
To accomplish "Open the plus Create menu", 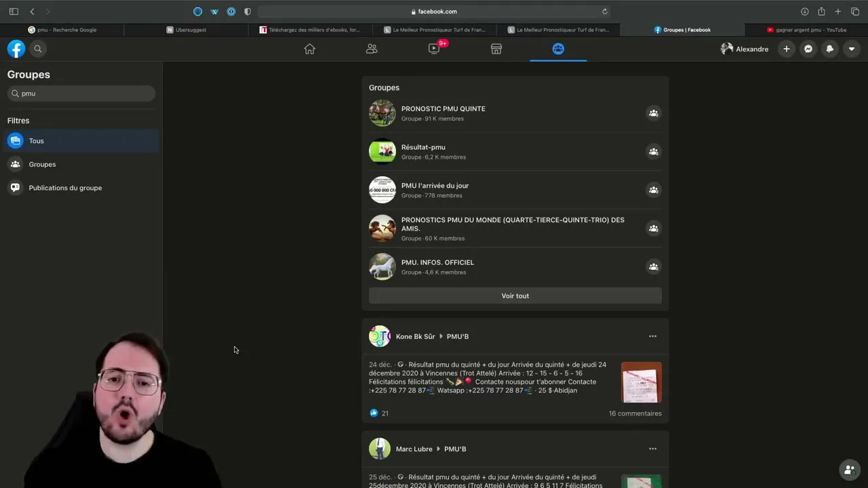I will (787, 49).
